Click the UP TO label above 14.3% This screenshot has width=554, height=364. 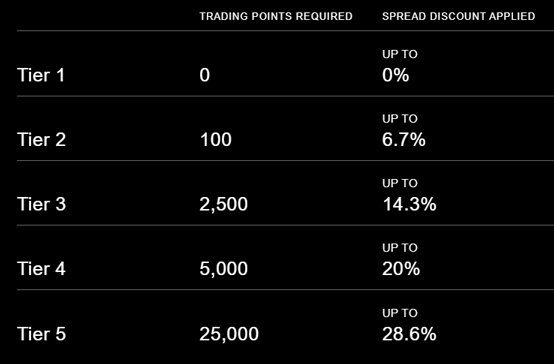pos(400,183)
